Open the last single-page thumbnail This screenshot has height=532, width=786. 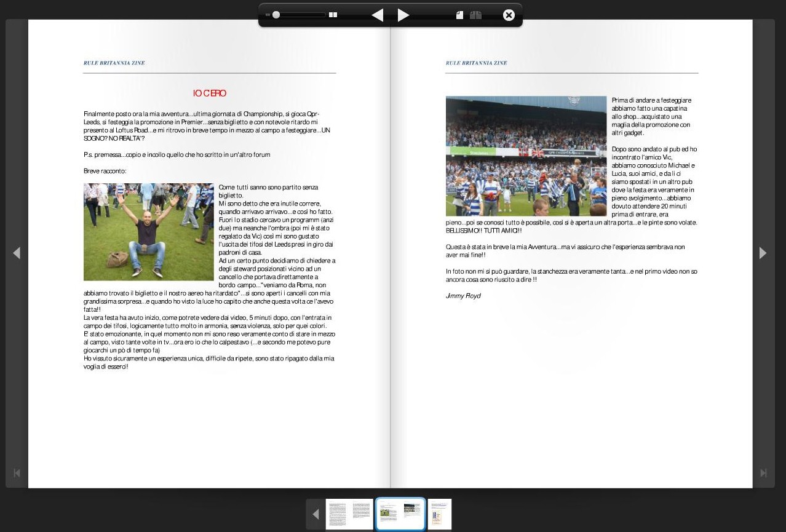[440, 514]
